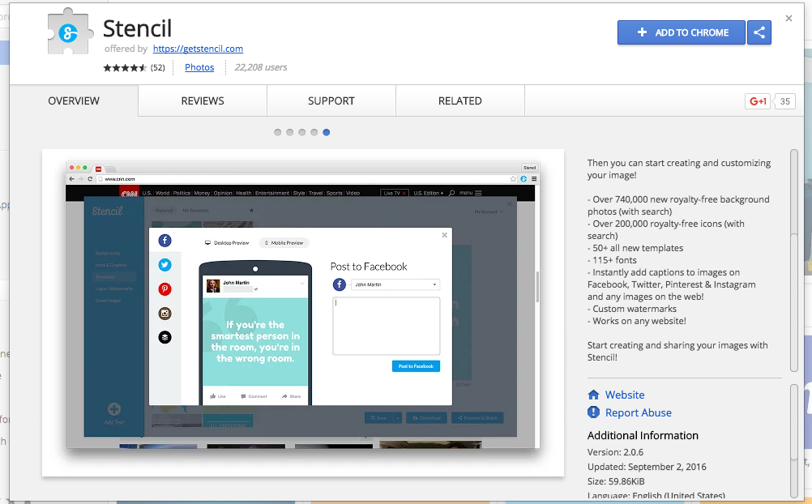
Task: Click the Updated: September 2, 2016 text
Action: pyautogui.click(x=647, y=467)
